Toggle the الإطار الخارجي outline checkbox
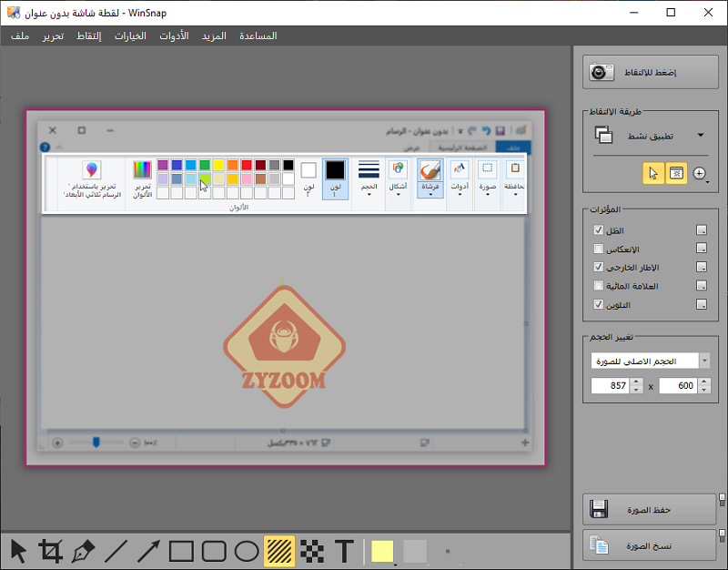Screen dimensions: 728x570 click(599, 267)
